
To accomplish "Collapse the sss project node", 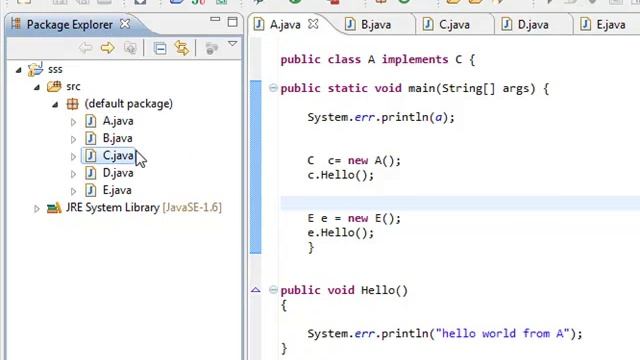I will [18, 70].
